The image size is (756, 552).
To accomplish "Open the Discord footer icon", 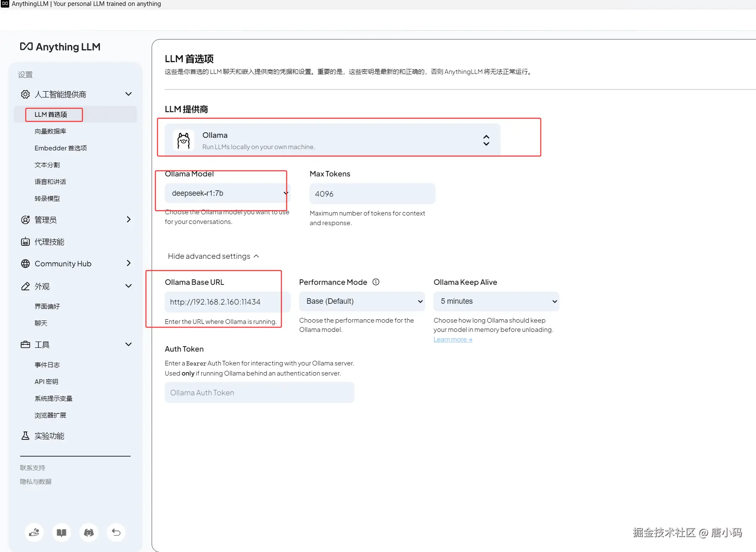I will coord(89,533).
